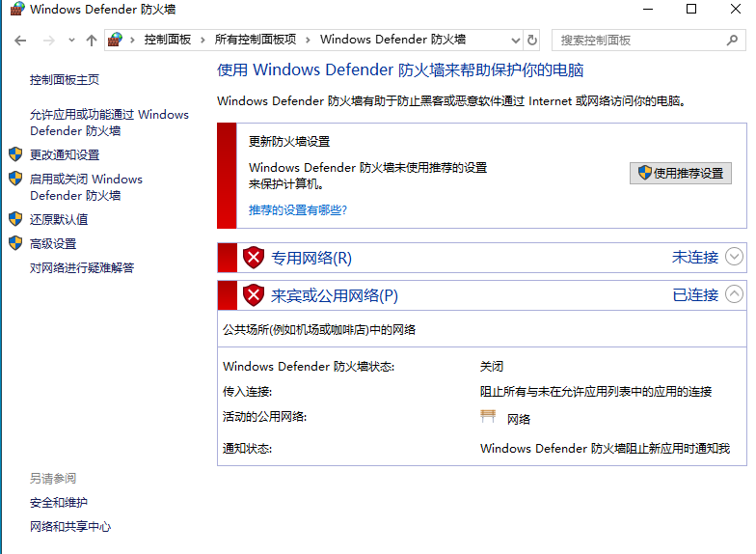This screenshot has height=554, width=756.
Task: Maximize the firewall window
Action: click(691, 9)
